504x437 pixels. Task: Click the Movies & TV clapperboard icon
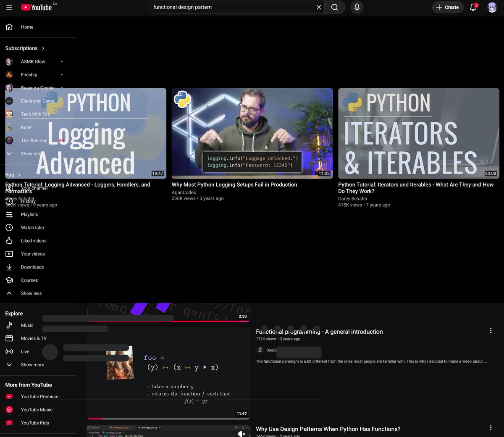(9, 338)
